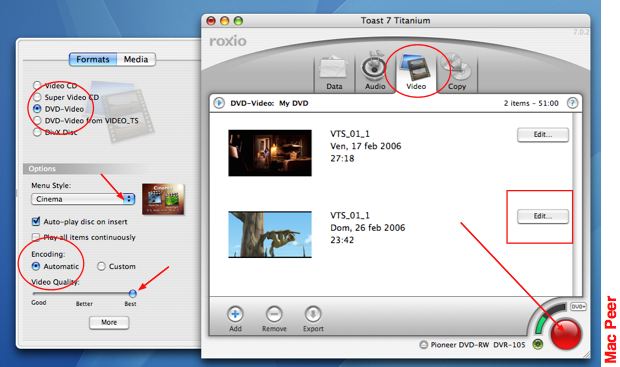
Task: Click the '2 items – 51:00' summary text
Action: point(531,103)
